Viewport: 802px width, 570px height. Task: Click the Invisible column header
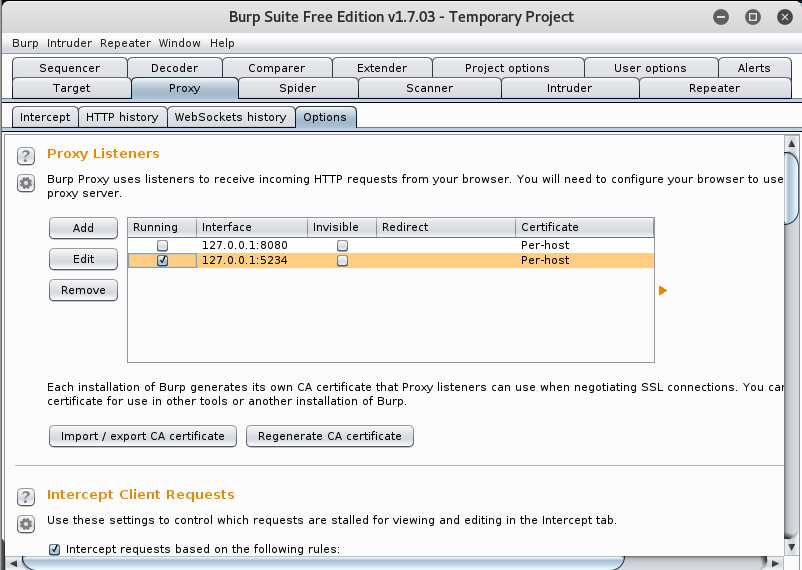coord(342,227)
